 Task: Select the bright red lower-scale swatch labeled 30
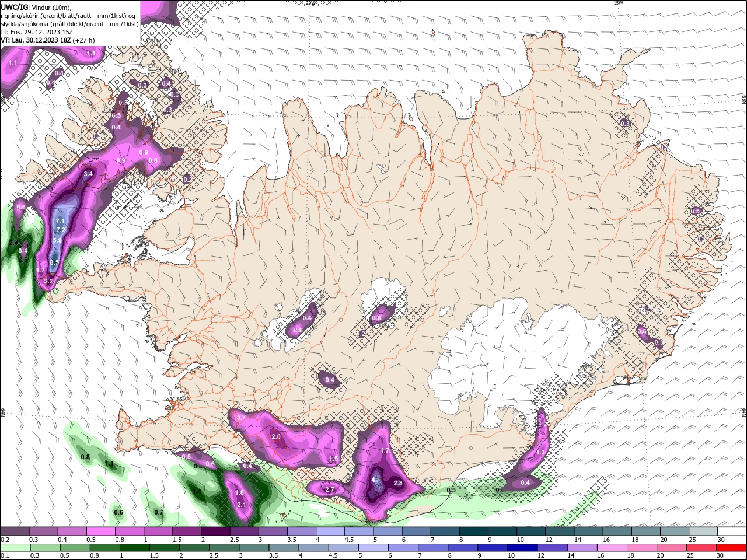732,548
